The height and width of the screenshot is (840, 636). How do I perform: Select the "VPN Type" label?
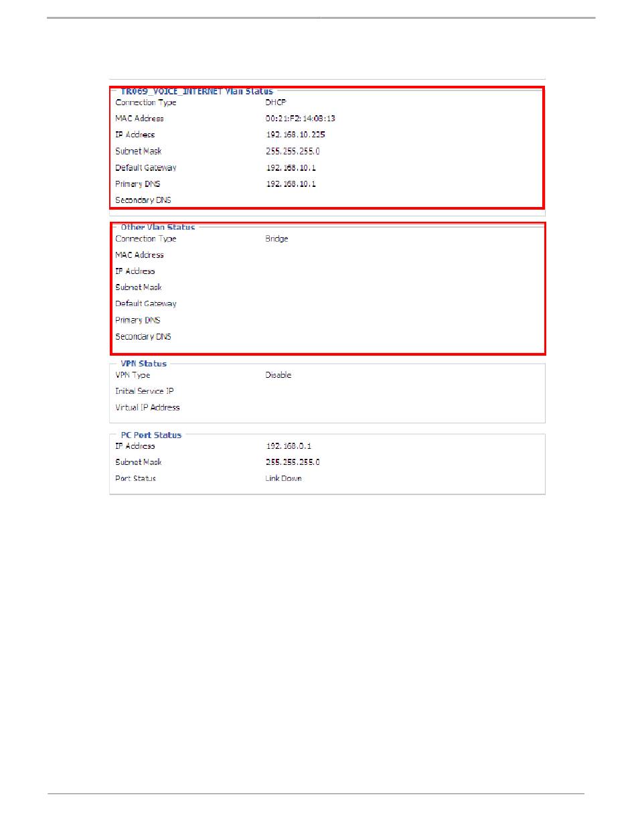[x=133, y=375]
